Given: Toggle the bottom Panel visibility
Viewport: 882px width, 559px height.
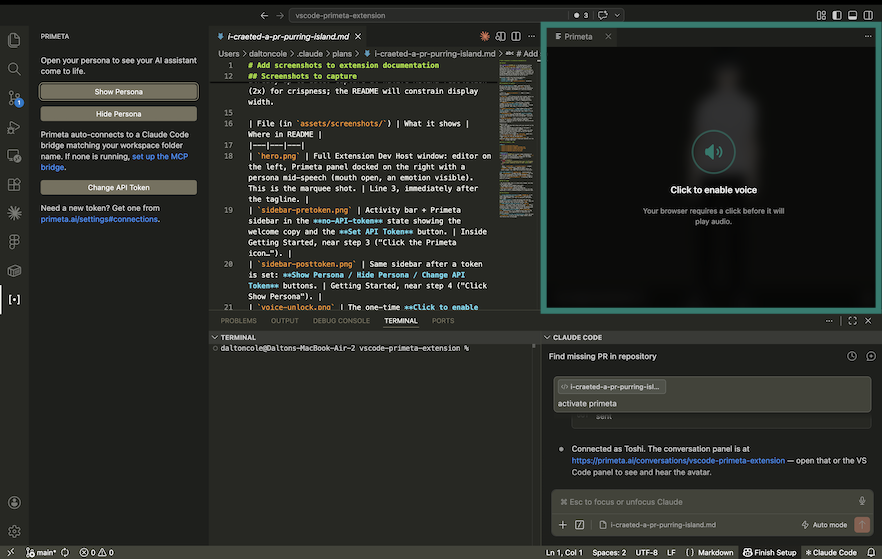Looking at the screenshot, I should (x=852, y=15).
